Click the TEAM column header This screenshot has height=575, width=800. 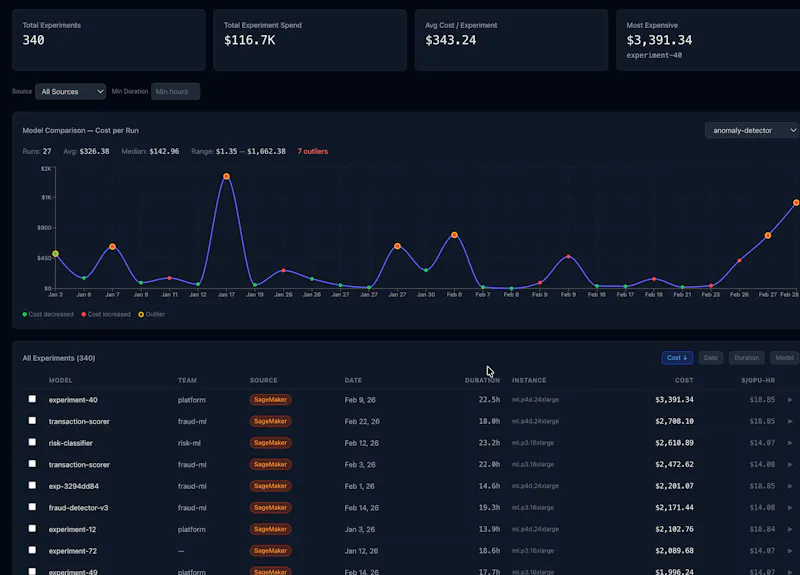[x=187, y=380]
